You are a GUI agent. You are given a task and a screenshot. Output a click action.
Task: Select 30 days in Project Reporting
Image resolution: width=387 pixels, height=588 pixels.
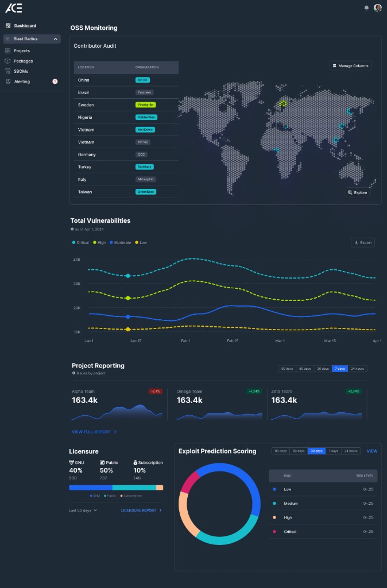323,369
